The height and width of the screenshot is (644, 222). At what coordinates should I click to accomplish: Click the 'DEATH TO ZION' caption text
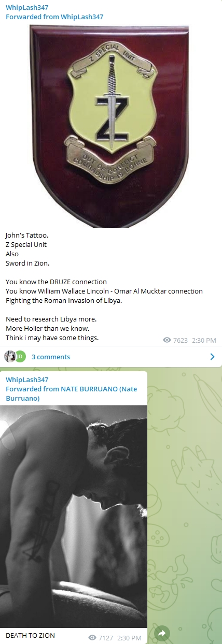30,635
